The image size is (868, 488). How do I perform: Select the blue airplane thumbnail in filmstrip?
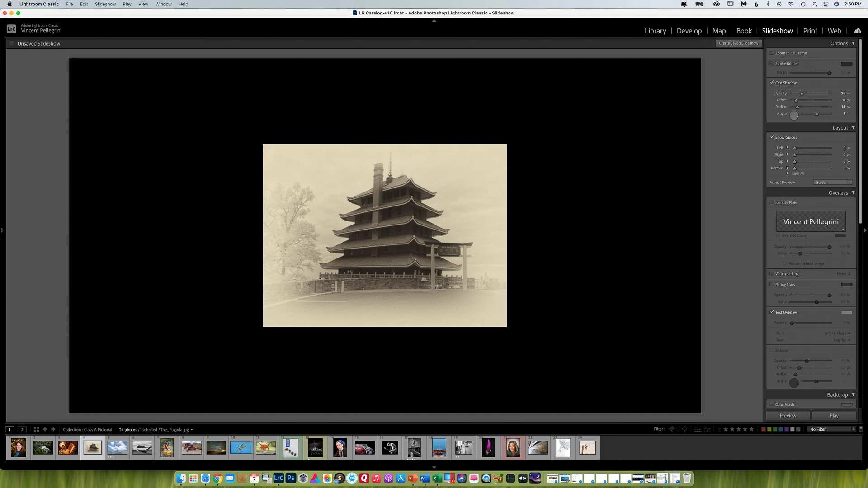(x=241, y=448)
